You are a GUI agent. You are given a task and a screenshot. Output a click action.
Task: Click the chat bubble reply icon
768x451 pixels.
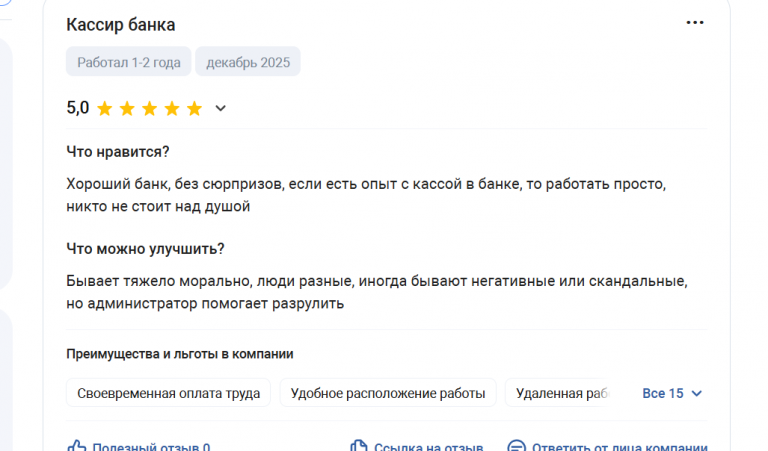pyautogui.click(x=516, y=447)
